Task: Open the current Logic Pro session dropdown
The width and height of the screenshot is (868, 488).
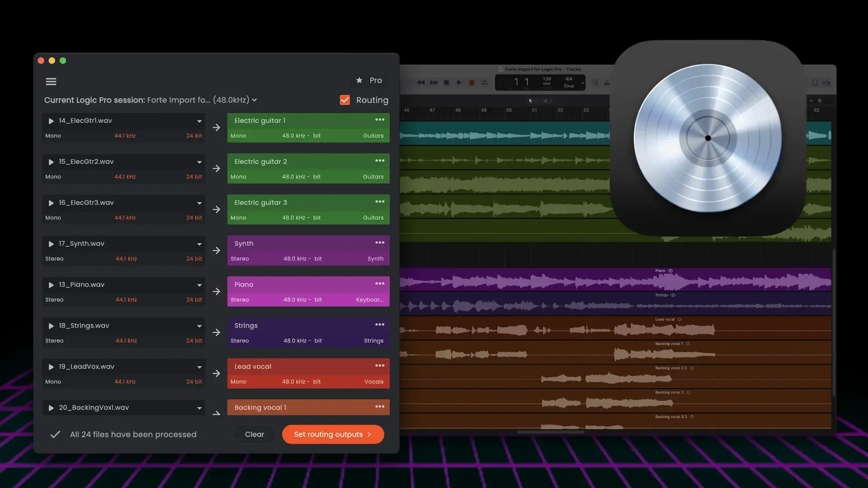Action: (255, 100)
